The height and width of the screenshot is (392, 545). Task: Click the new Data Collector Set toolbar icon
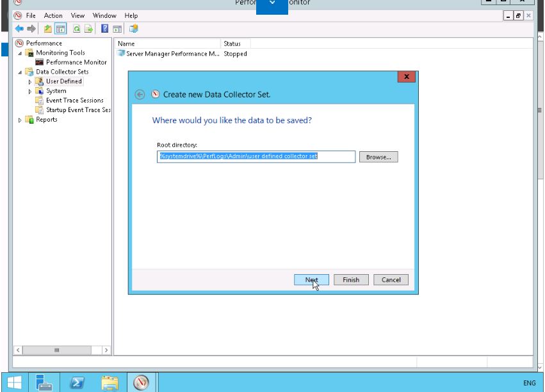133,29
